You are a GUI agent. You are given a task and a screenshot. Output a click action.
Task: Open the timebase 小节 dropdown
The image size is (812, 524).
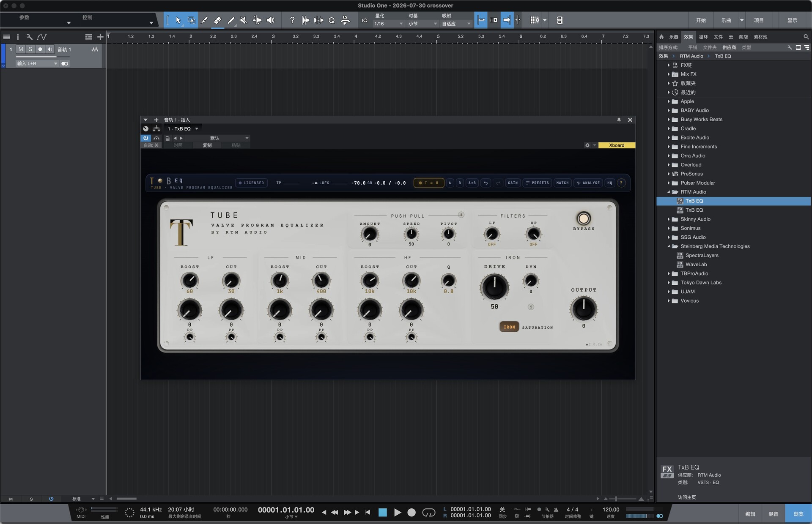pyautogui.click(x=422, y=24)
